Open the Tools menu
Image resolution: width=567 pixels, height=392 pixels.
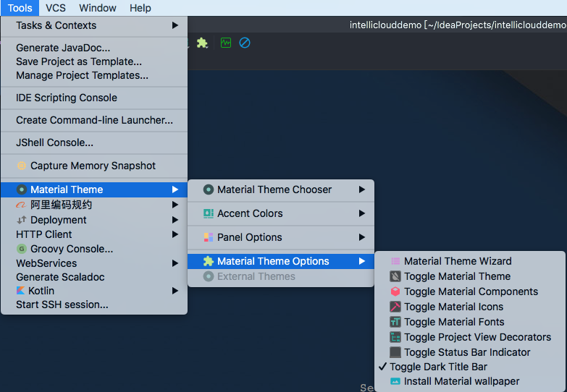coord(20,7)
